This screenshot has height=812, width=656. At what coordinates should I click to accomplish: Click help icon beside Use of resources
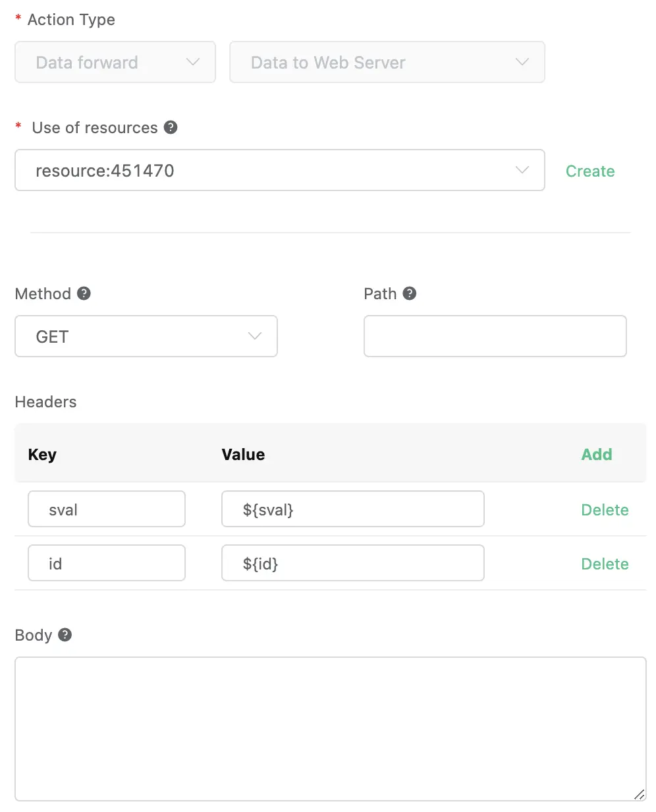pos(171,127)
